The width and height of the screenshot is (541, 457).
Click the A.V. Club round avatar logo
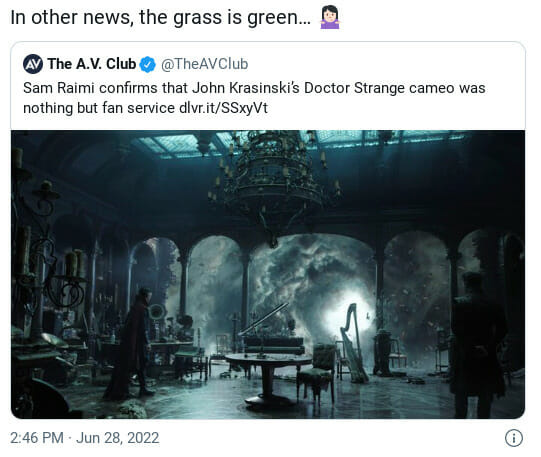coord(33,64)
